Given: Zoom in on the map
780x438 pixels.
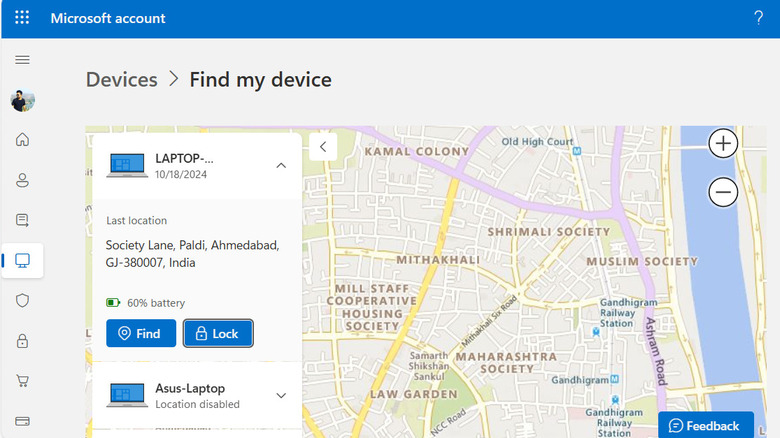Looking at the screenshot, I should pyautogui.click(x=722, y=144).
